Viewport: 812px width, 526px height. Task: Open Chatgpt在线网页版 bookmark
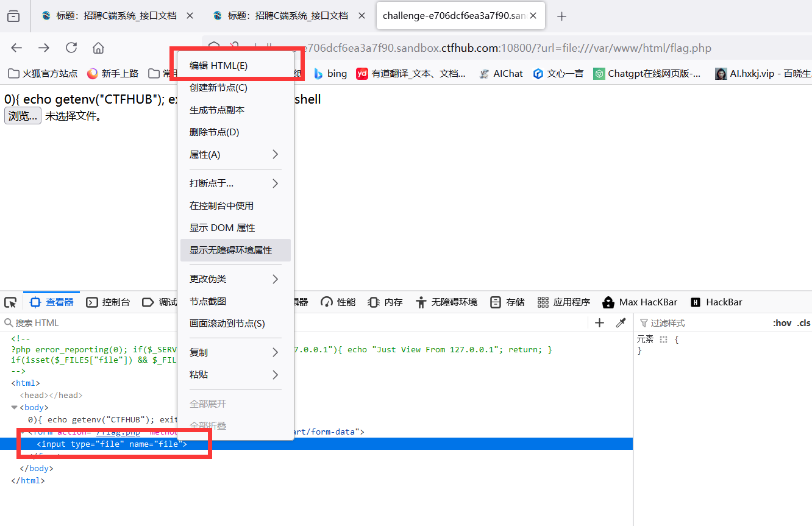(x=648, y=74)
